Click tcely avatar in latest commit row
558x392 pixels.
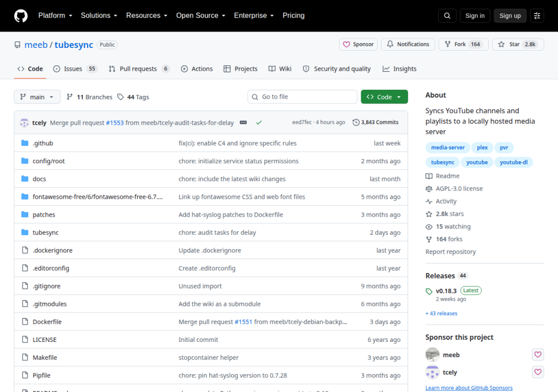click(24, 122)
